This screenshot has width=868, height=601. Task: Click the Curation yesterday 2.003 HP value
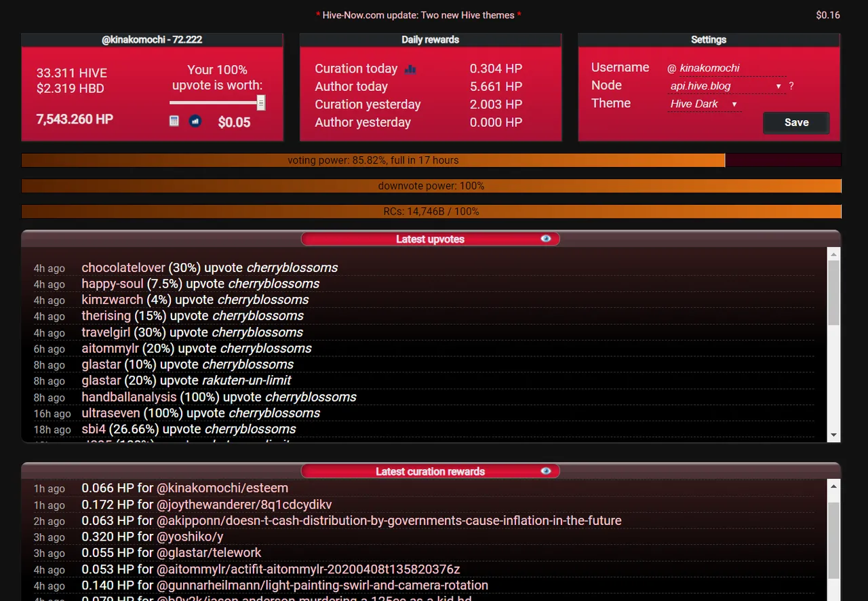pos(496,104)
